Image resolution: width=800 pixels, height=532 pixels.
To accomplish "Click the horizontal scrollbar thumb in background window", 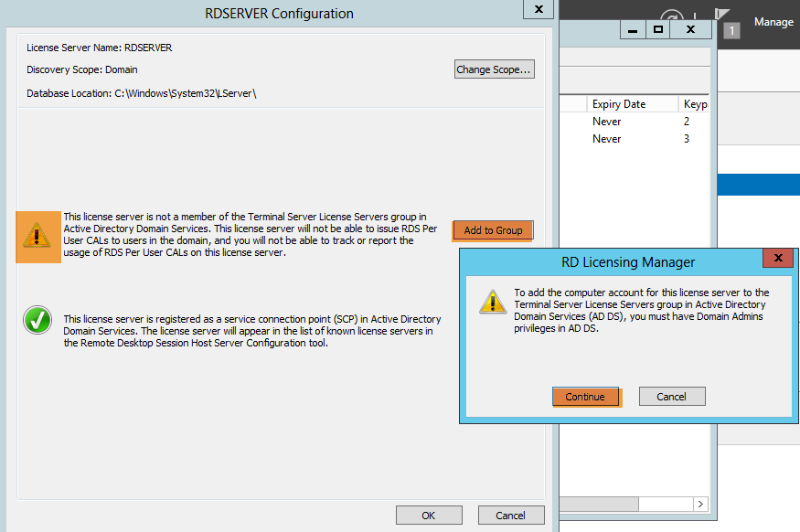I will (599, 504).
